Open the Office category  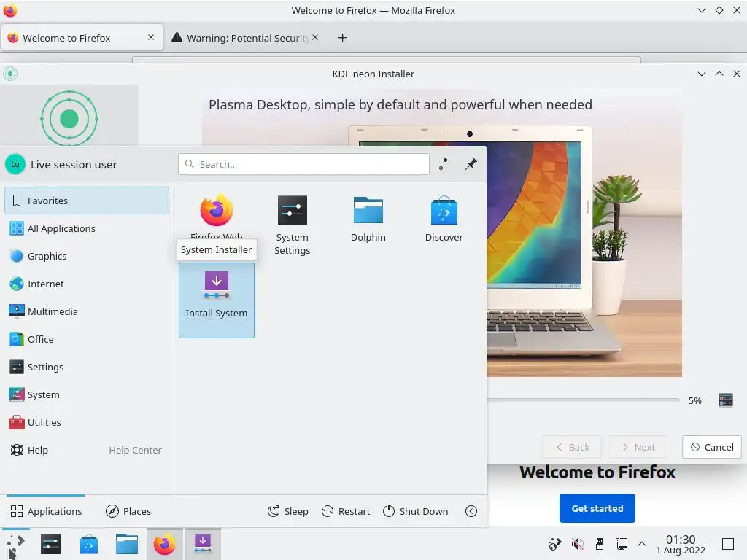tap(87, 339)
